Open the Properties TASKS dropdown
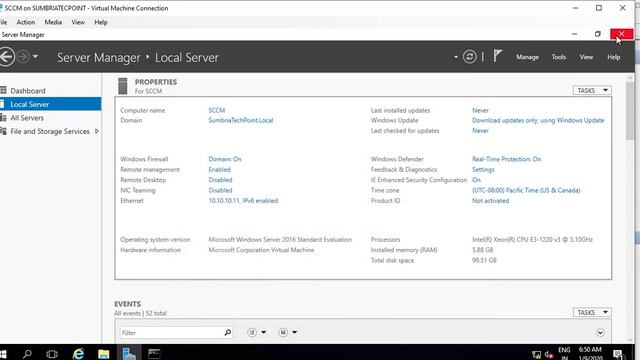This screenshot has height=360, width=640. click(592, 90)
